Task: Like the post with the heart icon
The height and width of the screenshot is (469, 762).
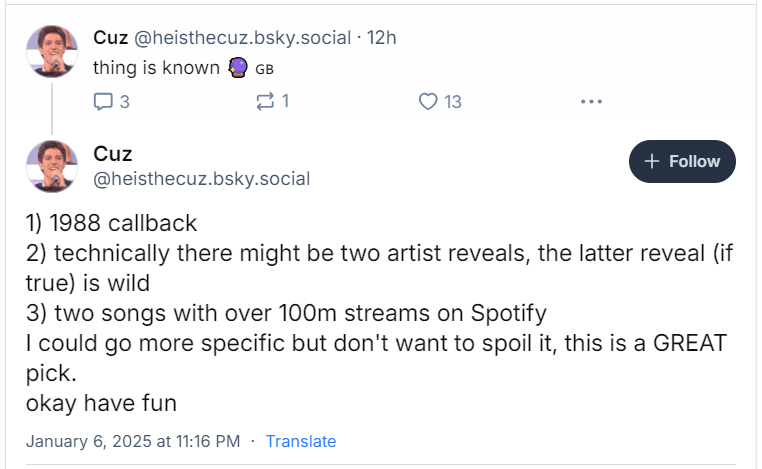Action: tap(428, 101)
